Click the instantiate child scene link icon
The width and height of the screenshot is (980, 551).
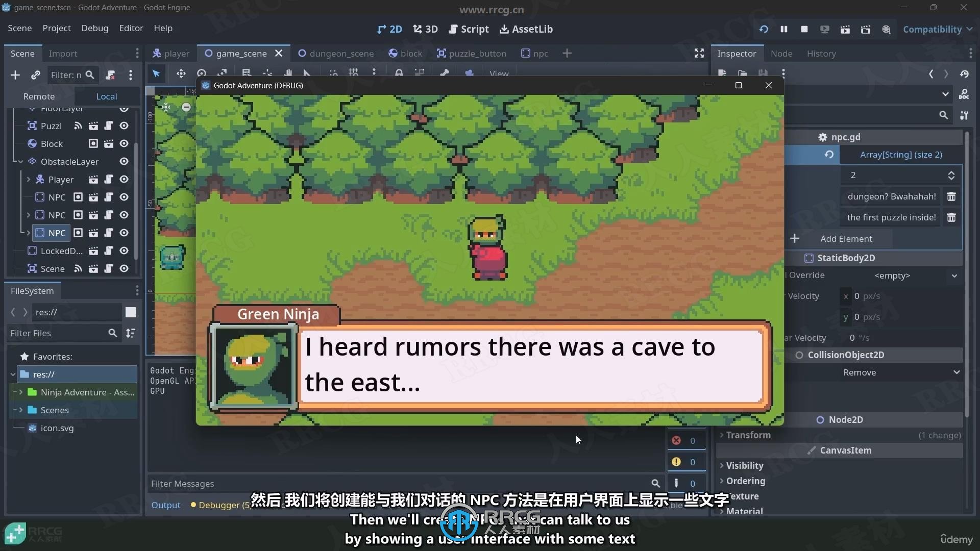click(x=35, y=75)
